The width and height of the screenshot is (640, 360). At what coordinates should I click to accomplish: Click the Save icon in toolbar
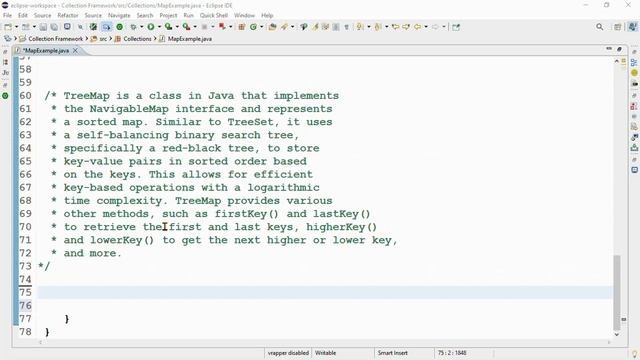[43, 27]
